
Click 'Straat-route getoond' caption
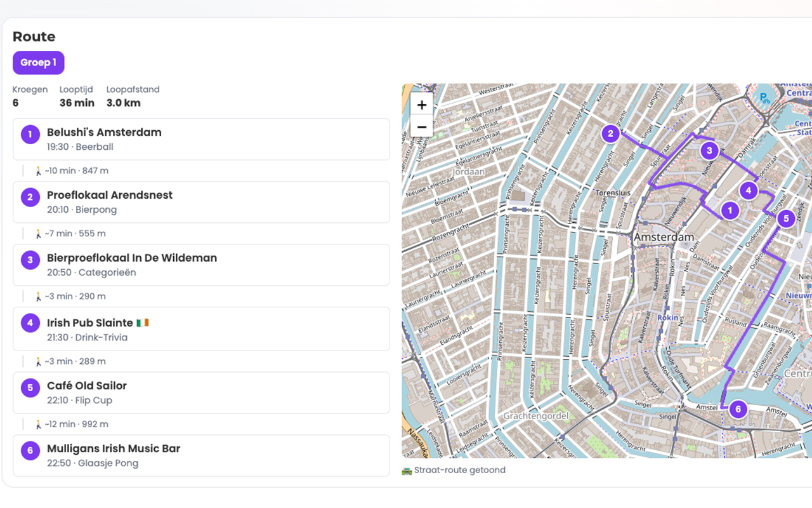pos(460,471)
